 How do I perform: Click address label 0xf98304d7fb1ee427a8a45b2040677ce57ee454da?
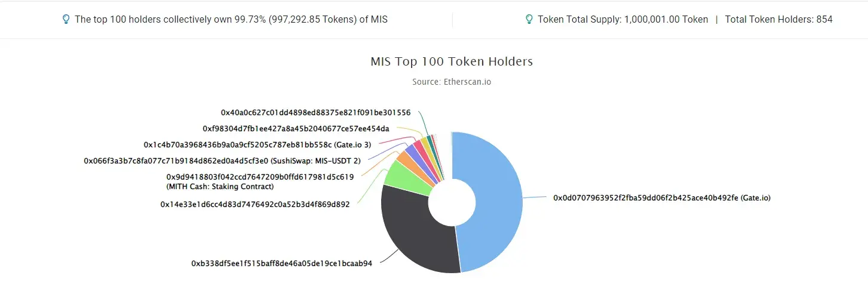(296, 128)
